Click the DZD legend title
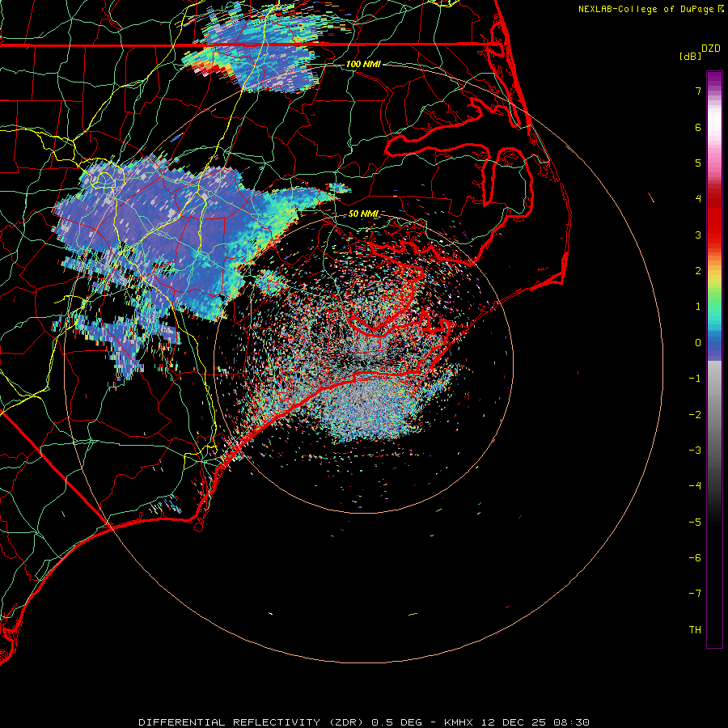This screenshot has height=728, width=728. coord(710,49)
